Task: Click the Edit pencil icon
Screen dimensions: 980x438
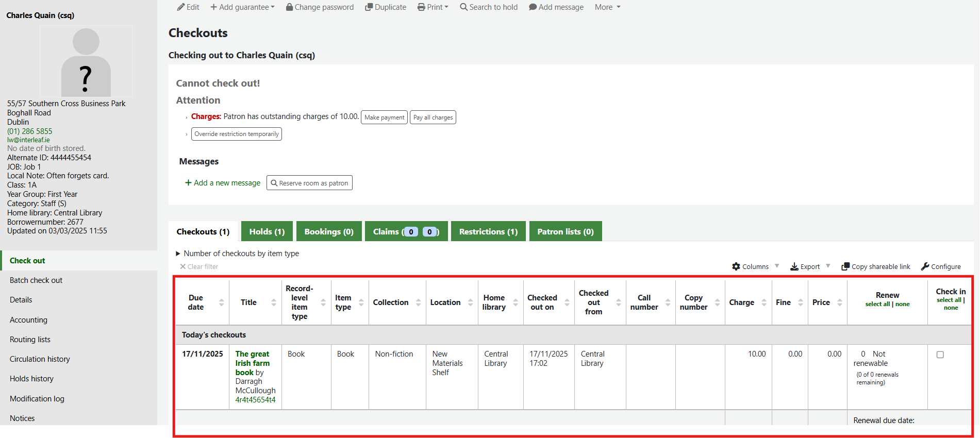Action: click(x=180, y=7)
